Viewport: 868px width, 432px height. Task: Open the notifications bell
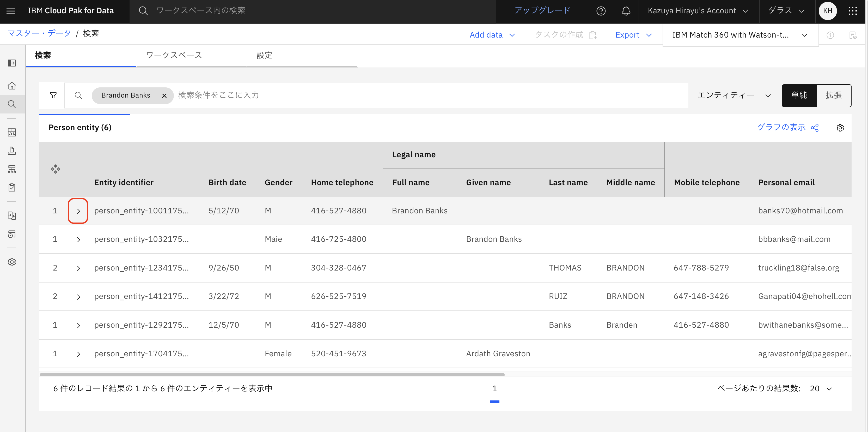click(x=626, y=10)
